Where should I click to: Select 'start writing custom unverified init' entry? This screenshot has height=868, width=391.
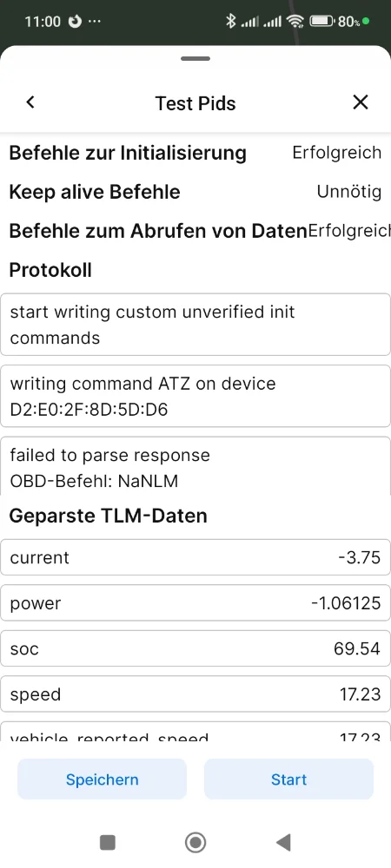click(x=195, y=325)
